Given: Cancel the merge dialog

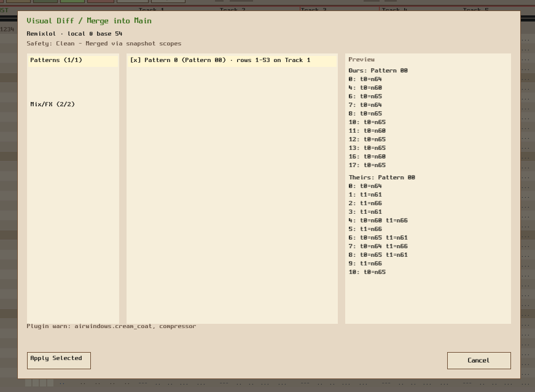Looking at the screenshot, I should 478,360.
